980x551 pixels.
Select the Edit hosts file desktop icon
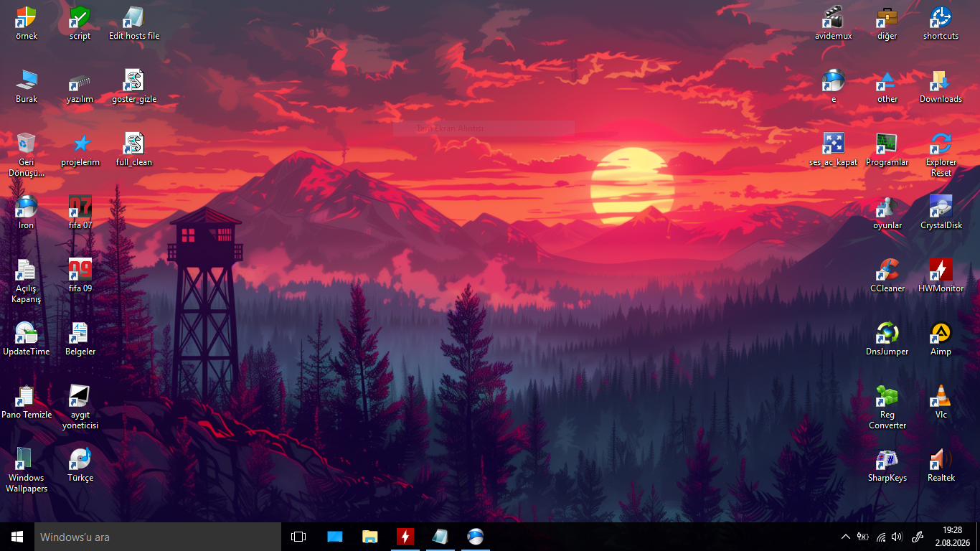point(134,23)
